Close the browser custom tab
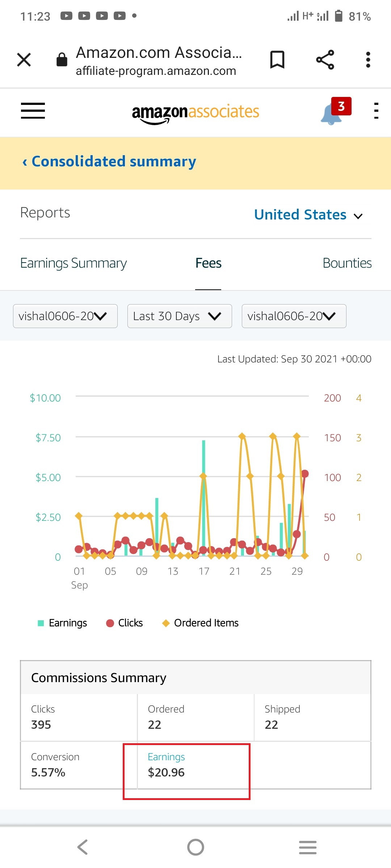 [24, 60]
